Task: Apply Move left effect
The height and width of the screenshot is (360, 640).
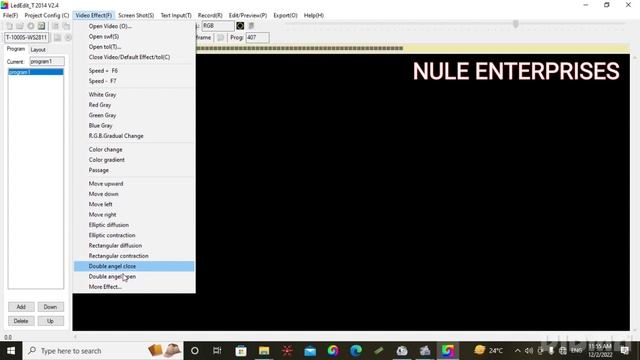Action: [134, 204]
